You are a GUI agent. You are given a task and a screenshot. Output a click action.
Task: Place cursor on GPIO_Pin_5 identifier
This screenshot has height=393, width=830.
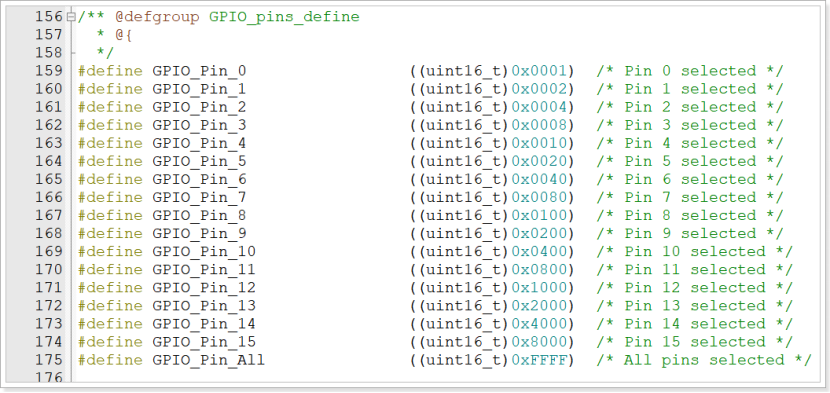[200, 161]
